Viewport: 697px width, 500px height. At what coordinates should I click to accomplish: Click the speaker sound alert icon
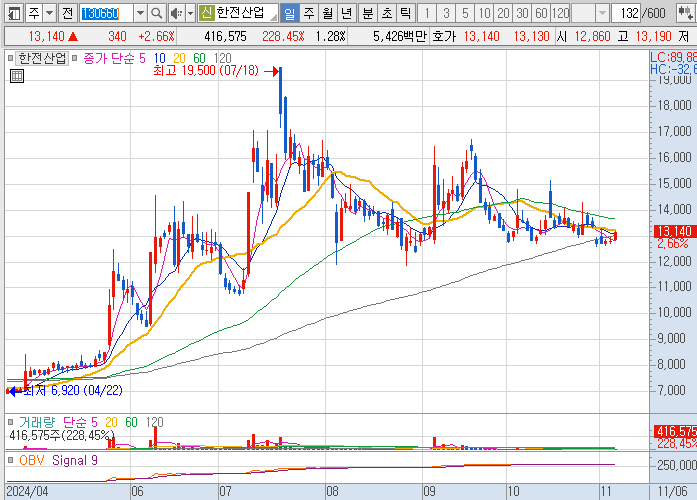[176, 13]
